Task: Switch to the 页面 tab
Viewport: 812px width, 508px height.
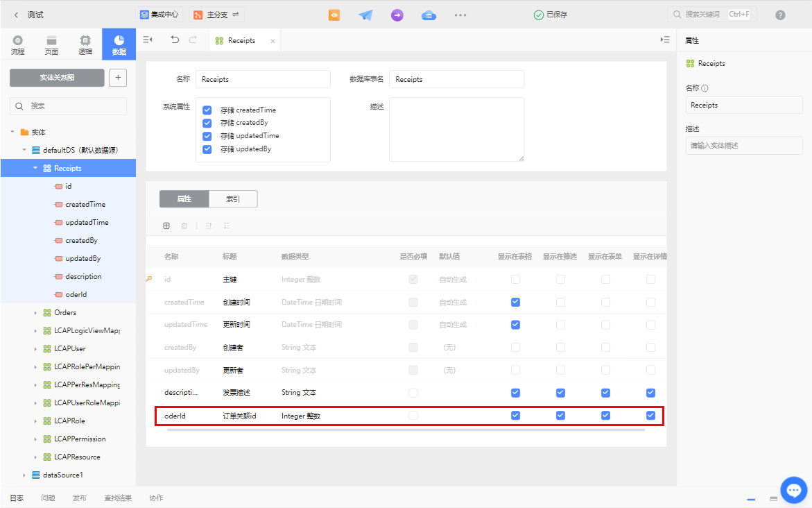Action: 51,45
